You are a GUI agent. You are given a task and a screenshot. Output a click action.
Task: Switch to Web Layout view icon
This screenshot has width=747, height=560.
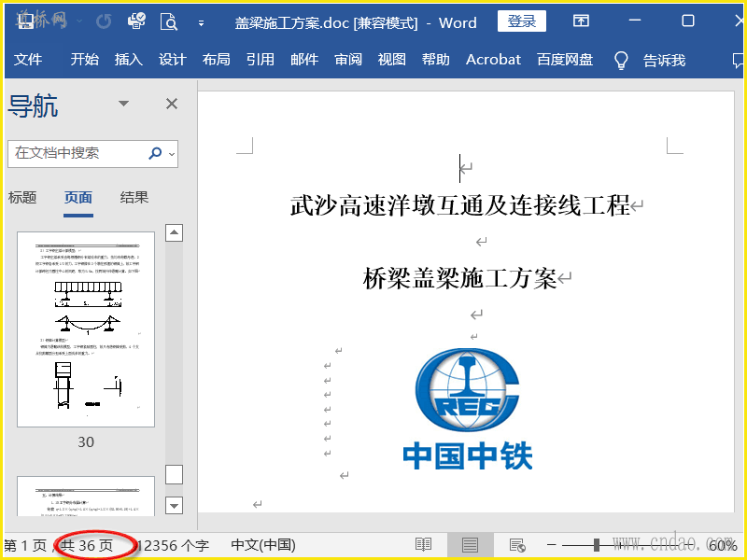point(517,545)
